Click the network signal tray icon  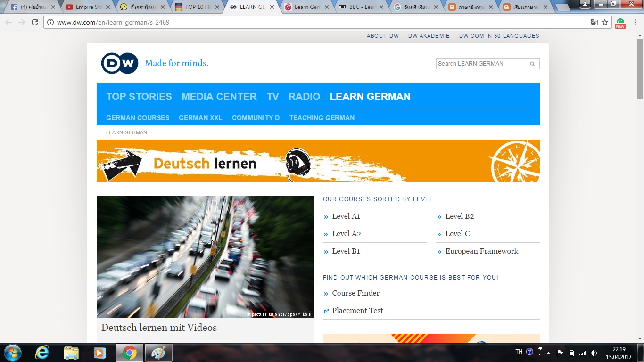pos(583,353)
